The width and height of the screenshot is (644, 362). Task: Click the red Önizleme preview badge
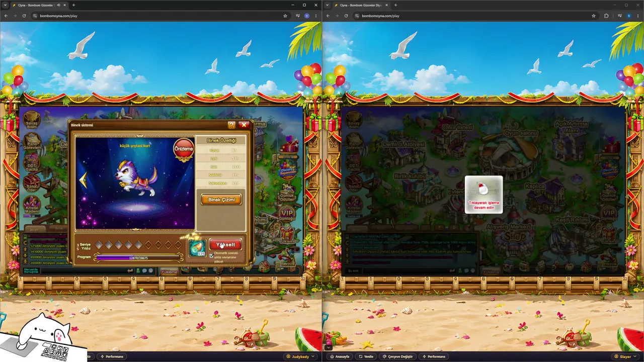coord(184,149)
